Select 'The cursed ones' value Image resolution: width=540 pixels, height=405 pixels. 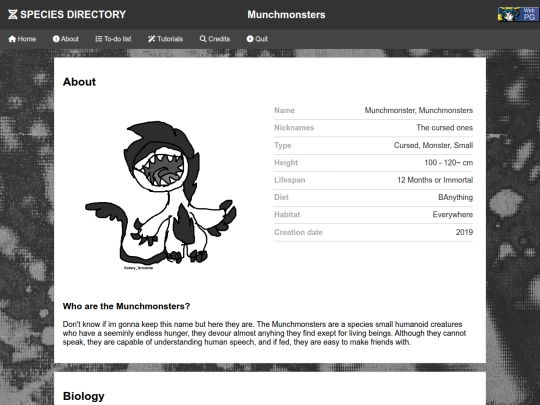(x=445, y=128)
